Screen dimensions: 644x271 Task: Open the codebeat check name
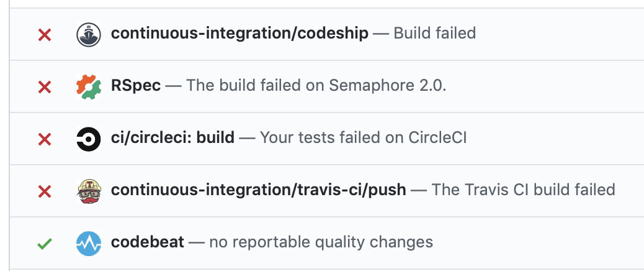pos(148,242)
